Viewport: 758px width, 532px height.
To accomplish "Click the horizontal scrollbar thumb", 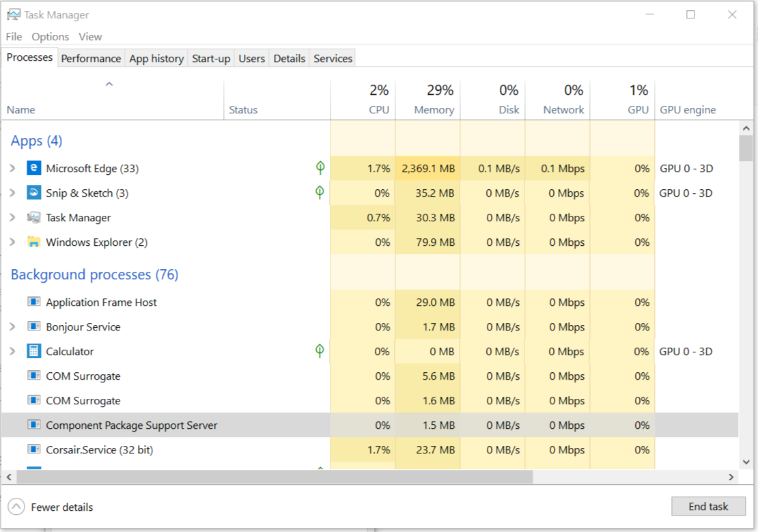I will [273, 477].
